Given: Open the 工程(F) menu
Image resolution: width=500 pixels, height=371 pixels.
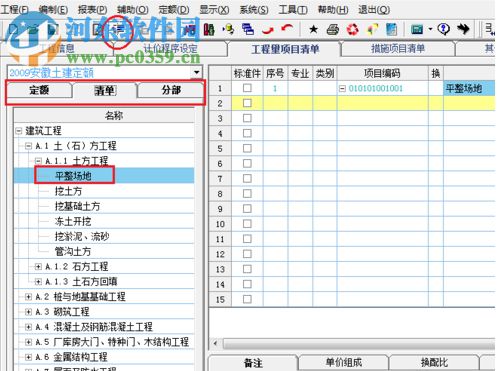Looking at the screenshot, I should pos(15,9).
